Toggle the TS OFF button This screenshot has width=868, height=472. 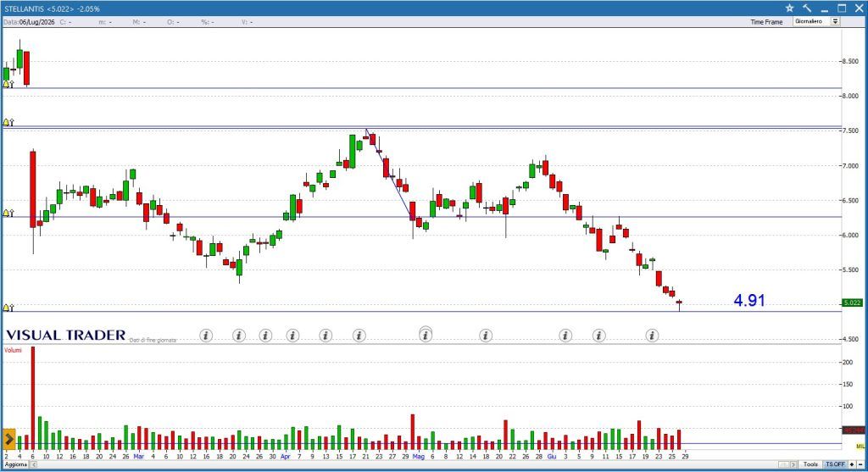pos(835,465)
